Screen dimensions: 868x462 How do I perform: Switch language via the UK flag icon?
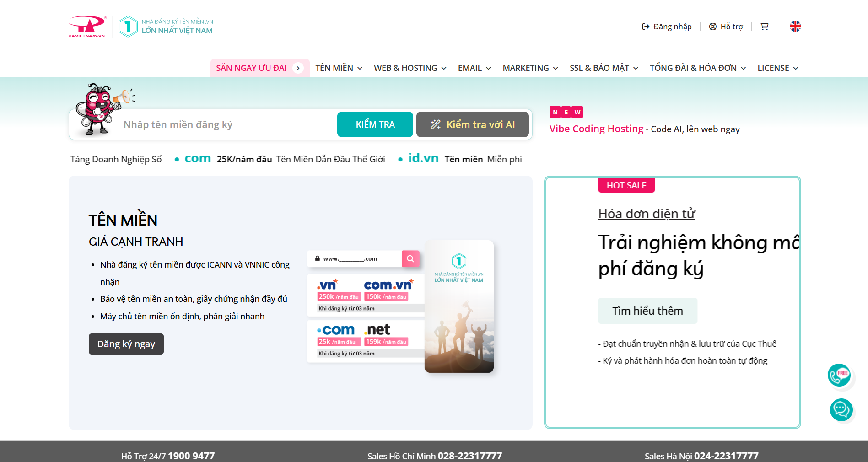coord(795,27)
